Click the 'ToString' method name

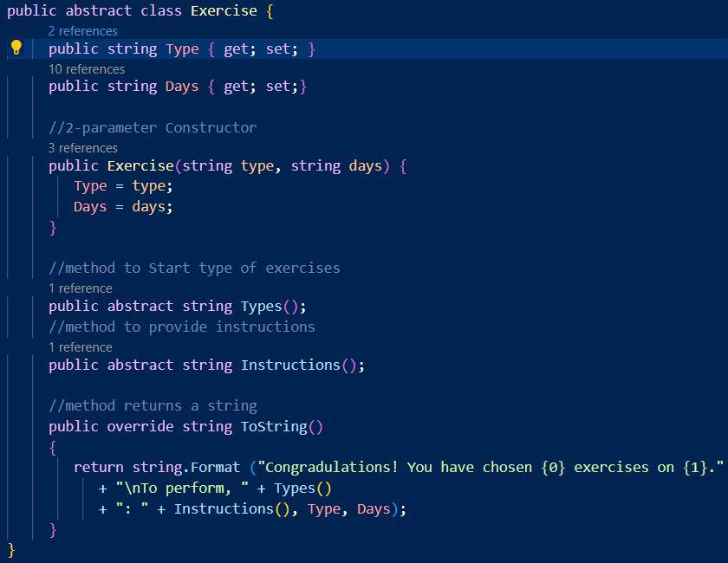point(274,426)
